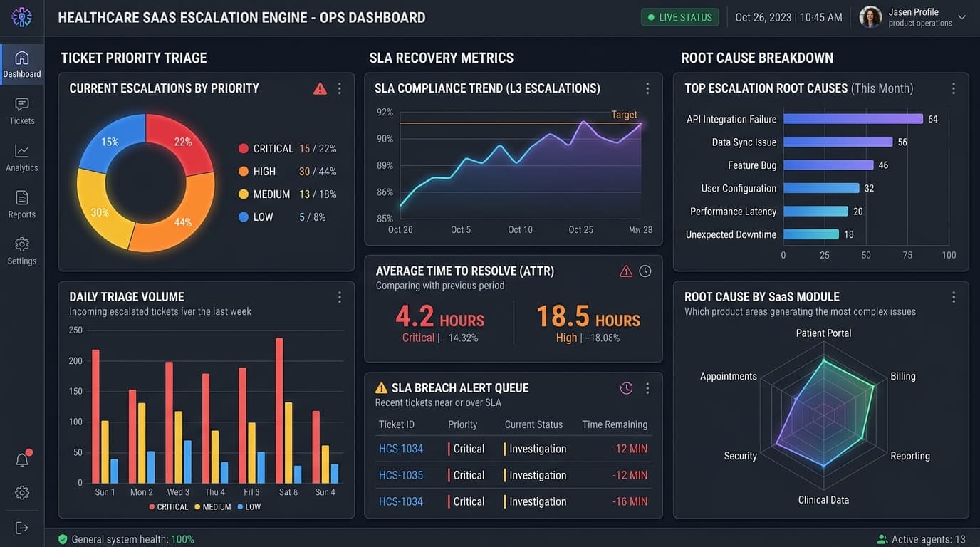Screen dimensions: 980x547
Task: Open the Analytics sidebar section
Action: (x=22, y=158)
